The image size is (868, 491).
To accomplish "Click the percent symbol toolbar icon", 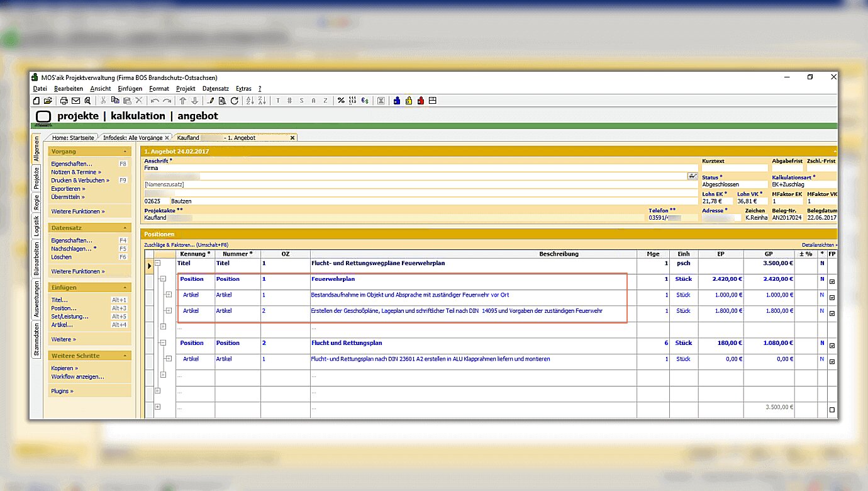I will (341, 101).
